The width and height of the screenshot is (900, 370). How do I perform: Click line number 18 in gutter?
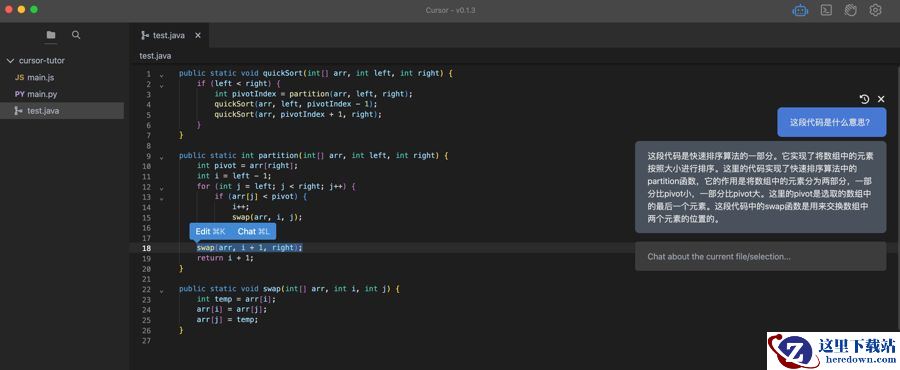coord(146,248)
